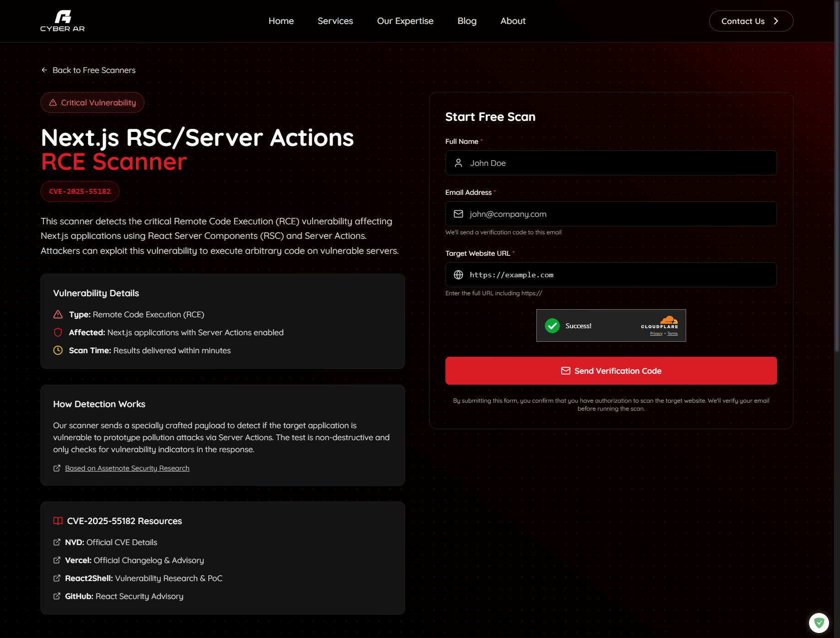Open the Assetnote Security Research link
The height and width of the screenshot is (638, 840).
coord(126,468)
